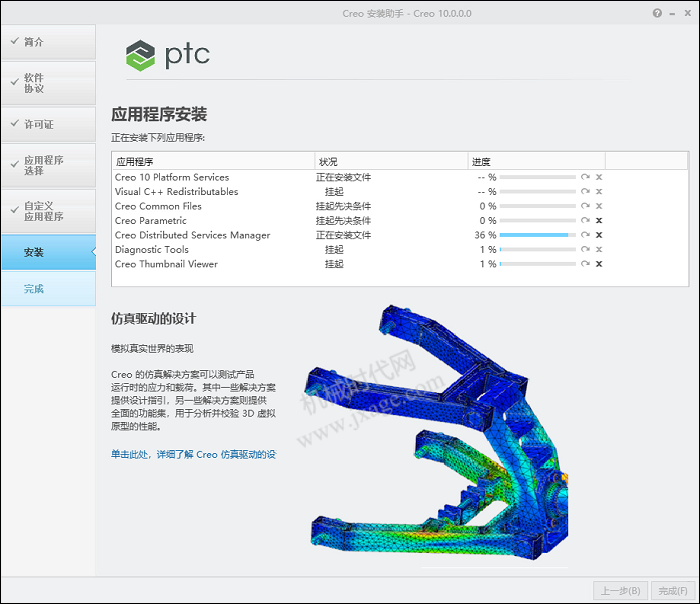Click the 完成(F) button
700x604 pixels.
[673, 591]
